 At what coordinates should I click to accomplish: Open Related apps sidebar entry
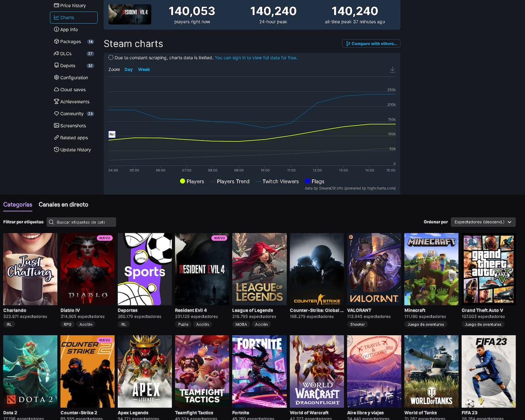70,138
